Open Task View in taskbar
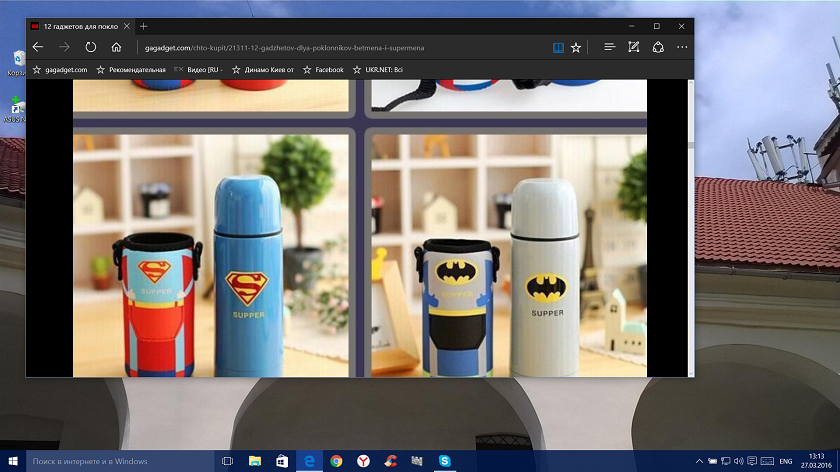The width and height of the screenshot is (840, 472). click(x=228, y=461)
